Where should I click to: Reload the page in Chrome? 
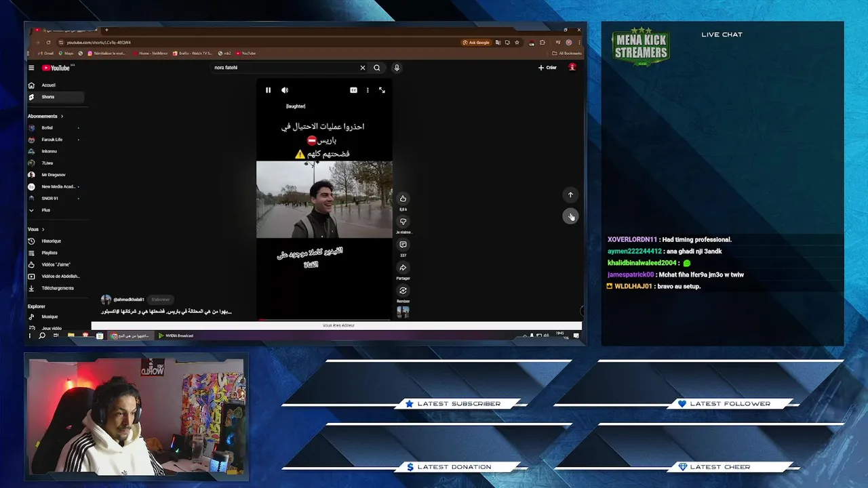tap(48, 42)
